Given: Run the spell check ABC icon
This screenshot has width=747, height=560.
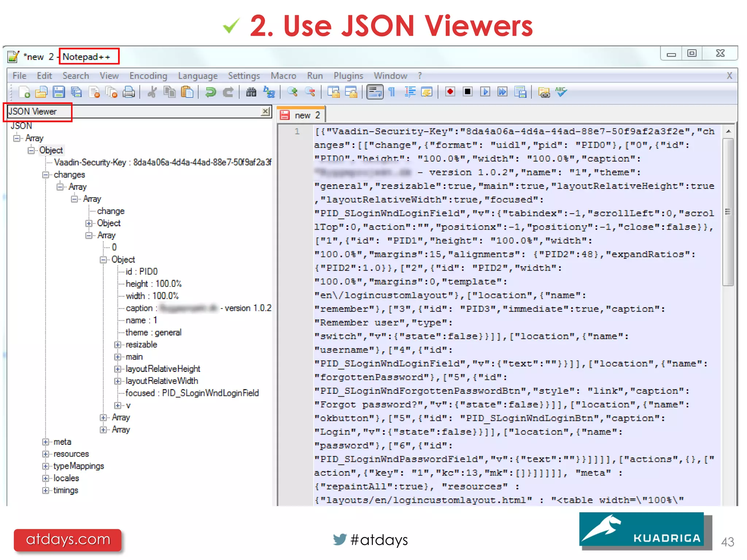Looking at the screenshot, I should point(561,92).
